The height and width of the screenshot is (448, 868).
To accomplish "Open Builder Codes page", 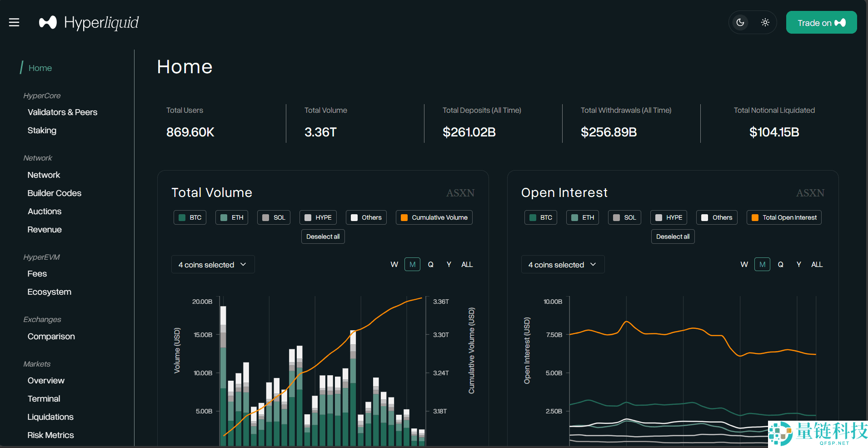I will pos(55,193).
